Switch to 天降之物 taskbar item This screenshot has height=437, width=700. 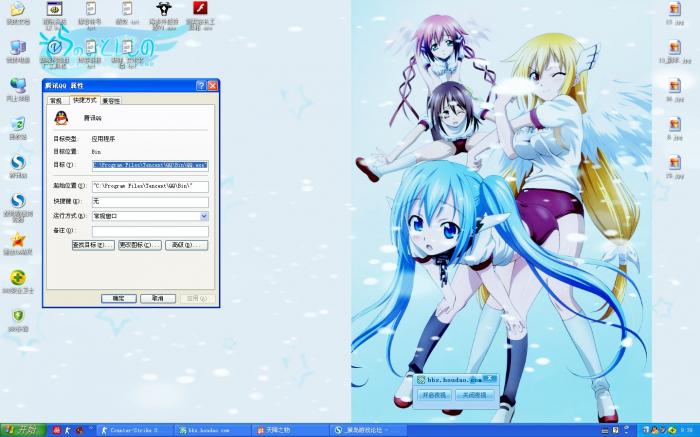pyautogui.click(x=290, y=430)
